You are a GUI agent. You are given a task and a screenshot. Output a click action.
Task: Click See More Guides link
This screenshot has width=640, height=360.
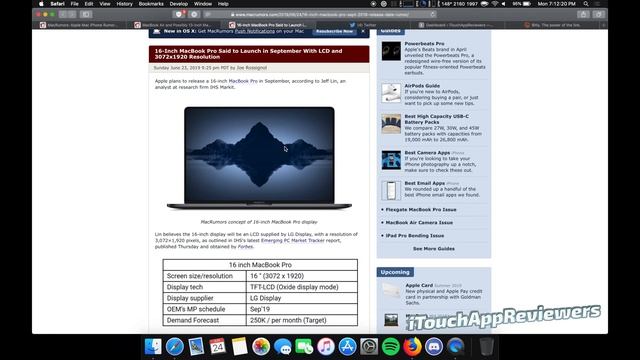tap(433, 249)
